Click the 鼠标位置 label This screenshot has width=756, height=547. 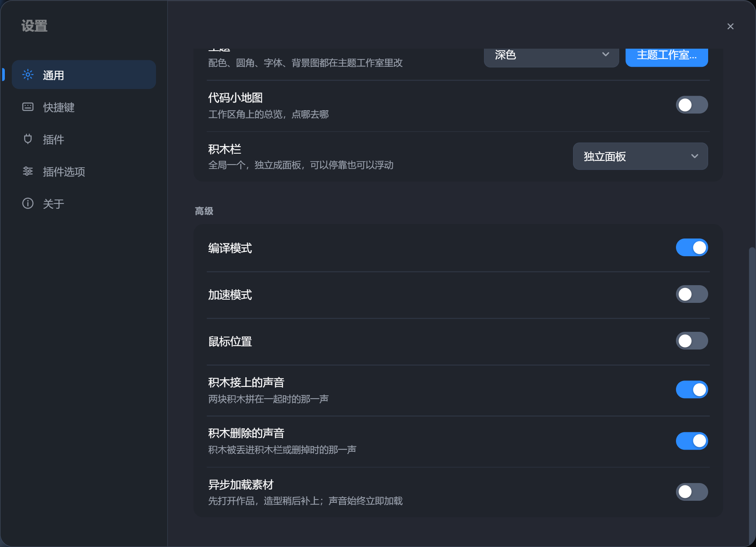point(230,341)
